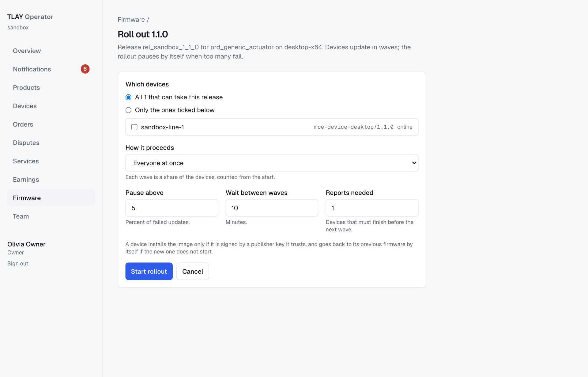Select the Firmware sidebar item
588x377 pixels.
[51, 198]
